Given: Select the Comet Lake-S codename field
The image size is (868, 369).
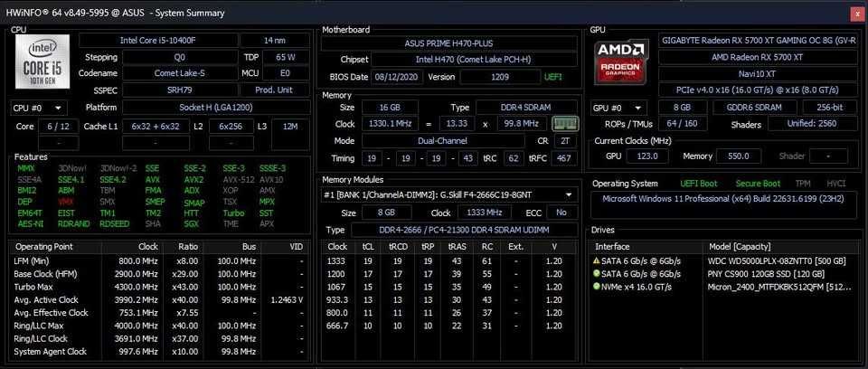Looking at the screenshot, I should tap(180, 73).
